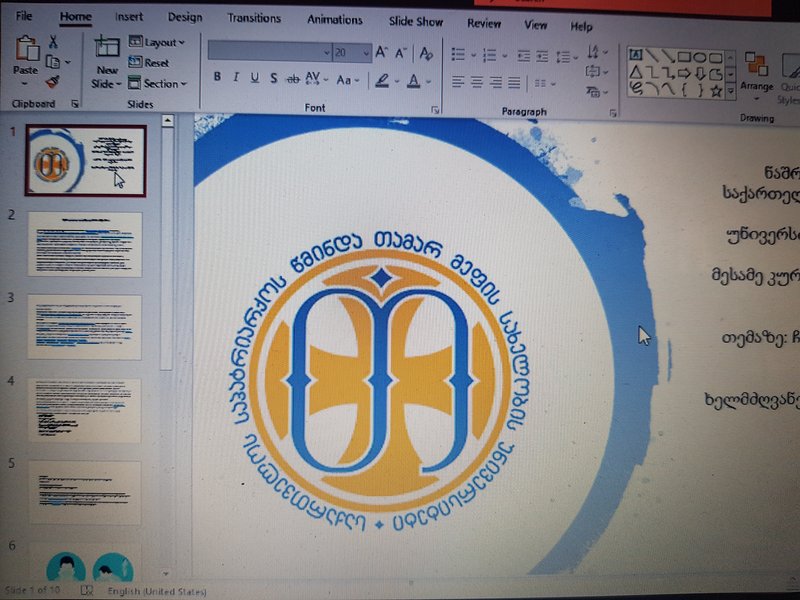Switch to Design tab
Image resolution: width=800 pixels, height=600 pixels.
tap(185, 17)
